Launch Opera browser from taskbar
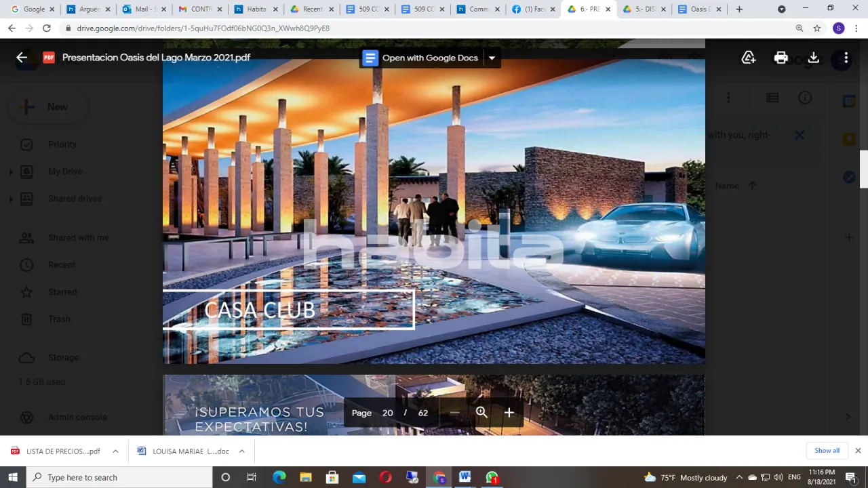 [x=385, y=477]
